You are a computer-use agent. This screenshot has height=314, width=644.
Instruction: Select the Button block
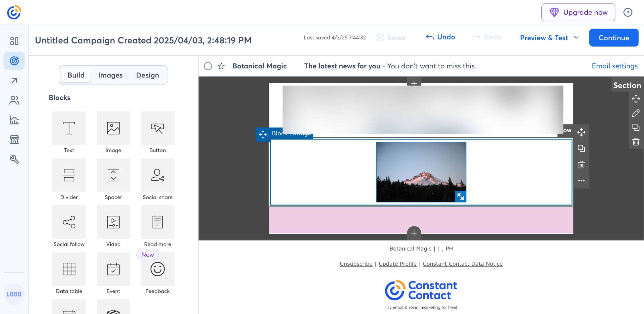[x=157, y=132]
